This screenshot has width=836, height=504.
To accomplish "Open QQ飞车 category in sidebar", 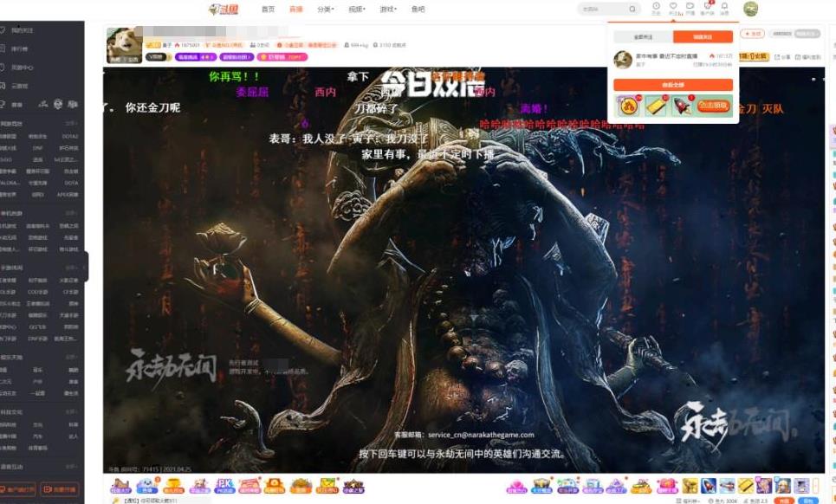I will point(38,326).
